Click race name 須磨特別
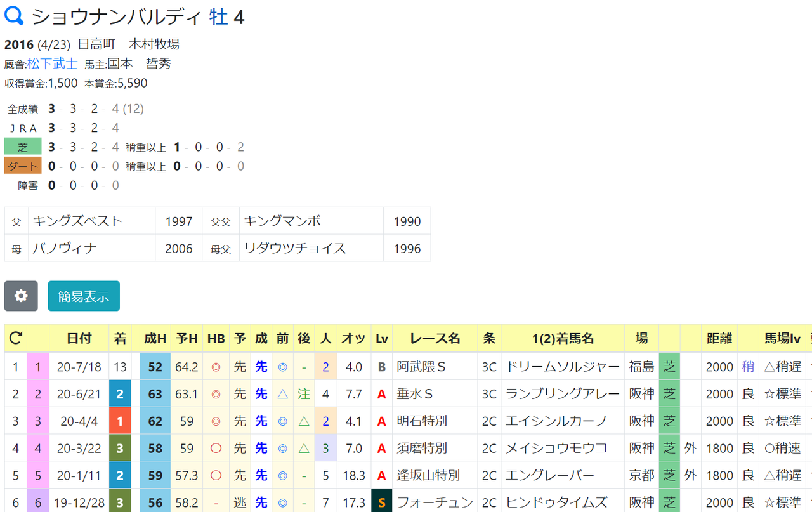This screenshot has width=812, height=512. click(x=422, y=449)
